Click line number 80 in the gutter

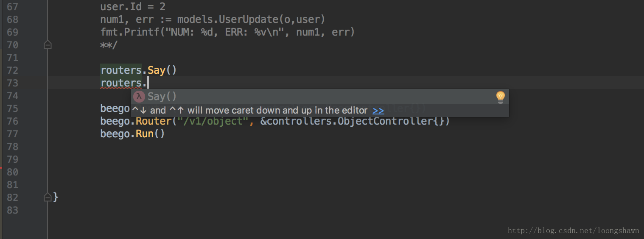13,172
